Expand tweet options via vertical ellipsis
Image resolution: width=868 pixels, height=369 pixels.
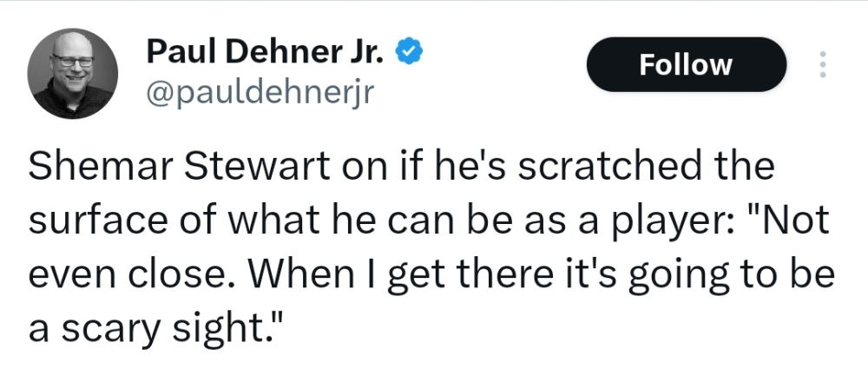(822, 65)
